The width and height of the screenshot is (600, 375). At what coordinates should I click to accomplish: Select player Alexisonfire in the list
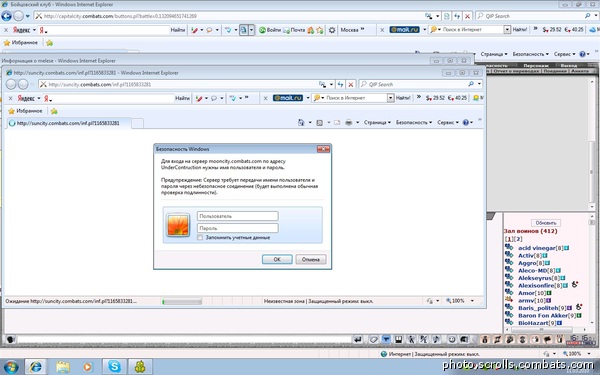[536, 285]
